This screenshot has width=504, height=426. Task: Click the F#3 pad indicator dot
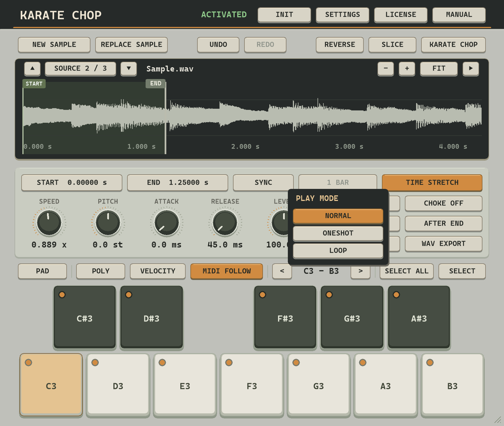click(x=262, y=295)
